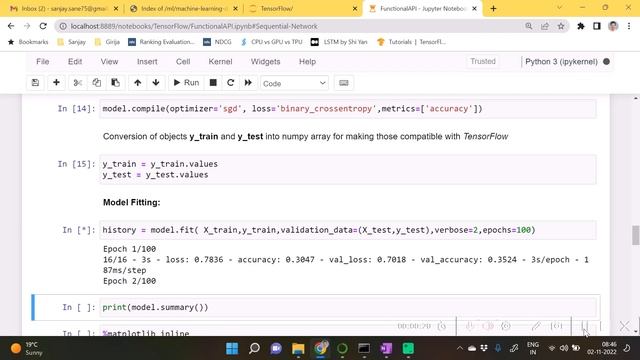Open a new browser tab with the plus button

[x=493, y=9]
